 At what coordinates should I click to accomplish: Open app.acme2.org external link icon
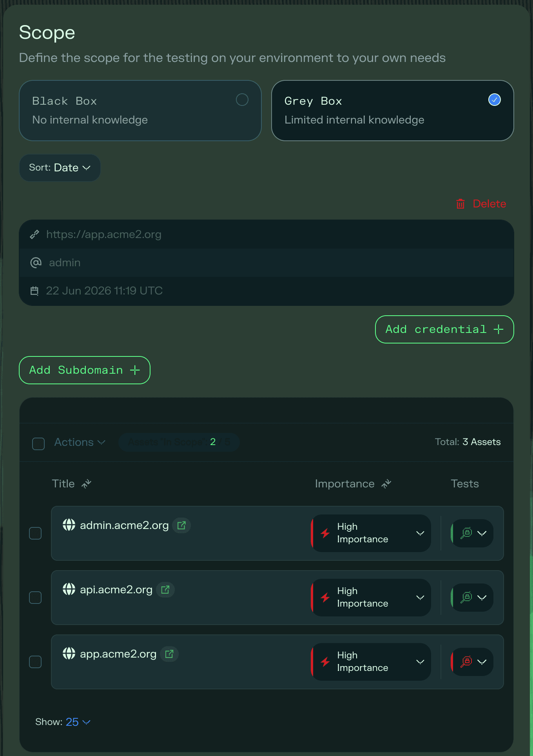pos(169,654)
